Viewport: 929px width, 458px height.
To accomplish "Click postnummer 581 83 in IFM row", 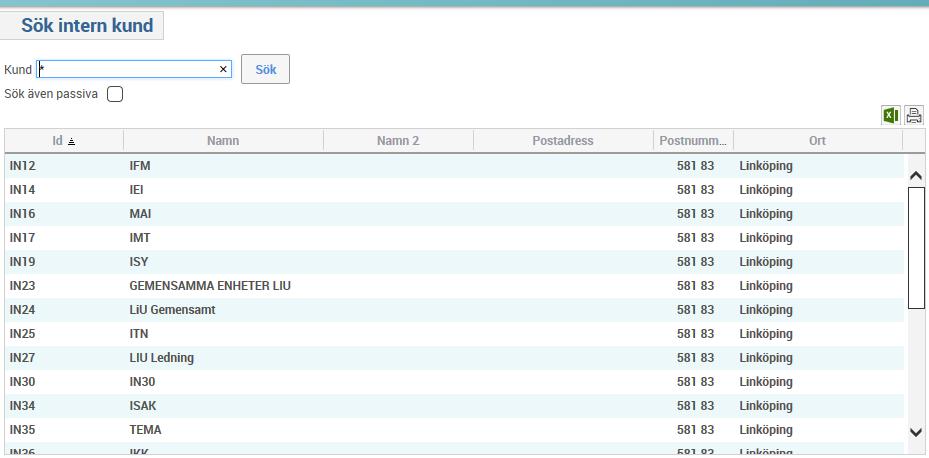I will pyautogui.click(x=696, y=166).
